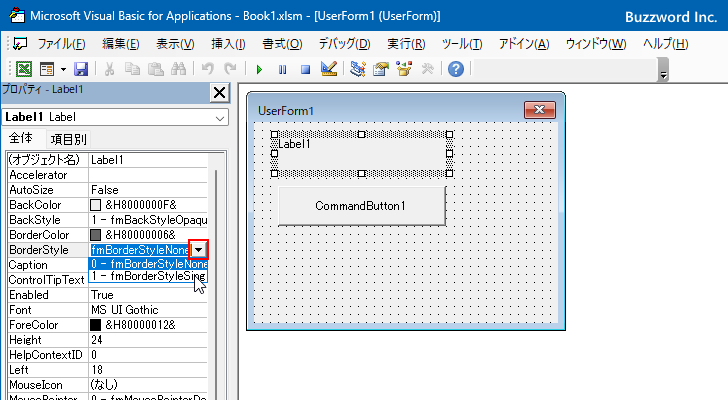Click the Font MS UI Gothic value
The height and width of the screenshot is (400, 728).
click(148, 310)
